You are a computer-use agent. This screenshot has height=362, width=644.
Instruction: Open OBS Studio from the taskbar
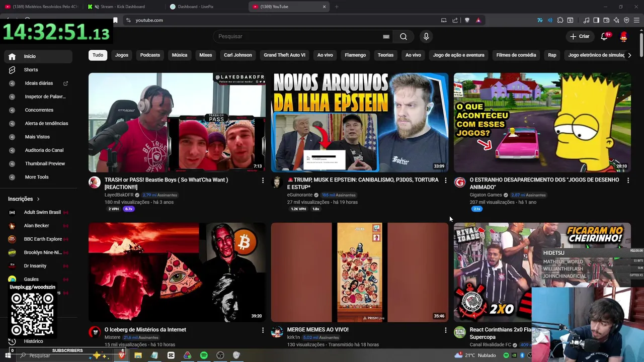(x=220, y=355)
